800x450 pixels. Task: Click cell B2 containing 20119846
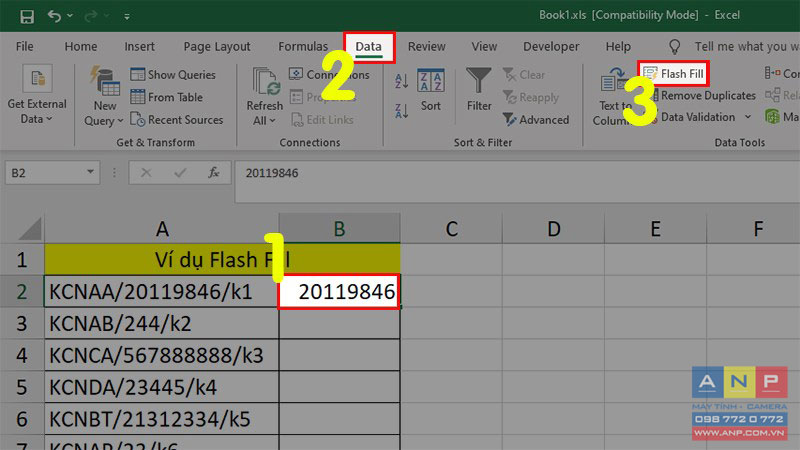(x=339, y=292)
